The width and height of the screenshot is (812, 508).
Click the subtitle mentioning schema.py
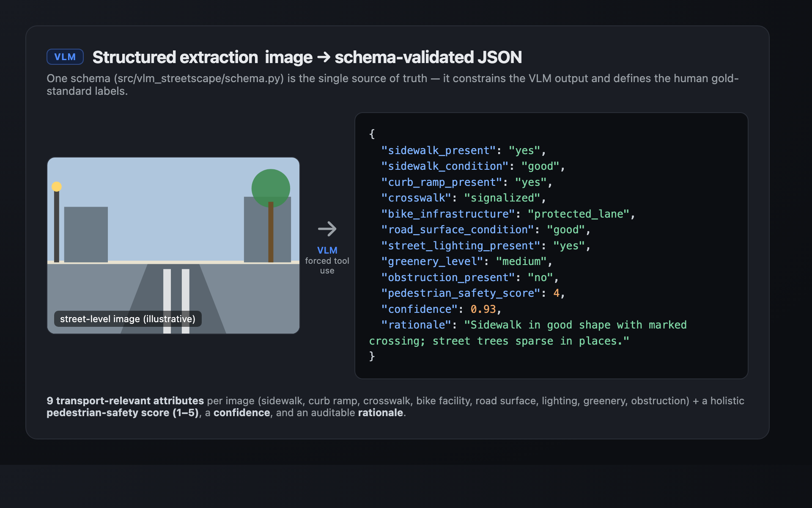click(392, 85)
